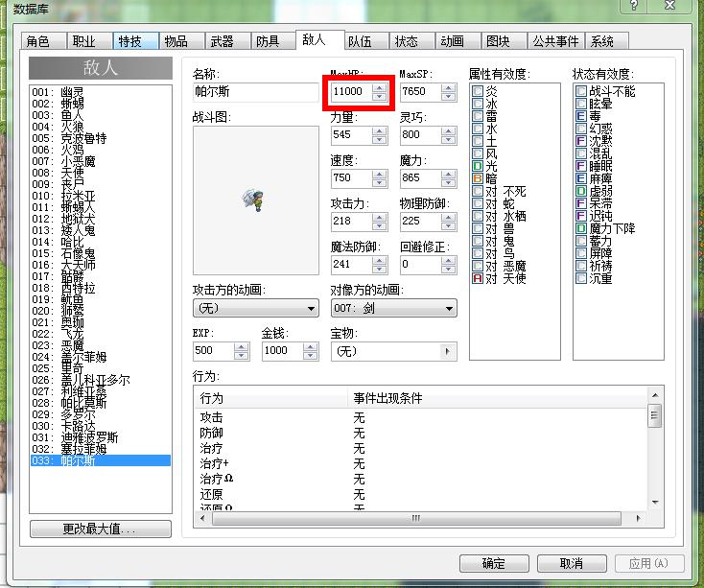Switch to the 职业 tab
704x588 pixels.
(89, 41)
